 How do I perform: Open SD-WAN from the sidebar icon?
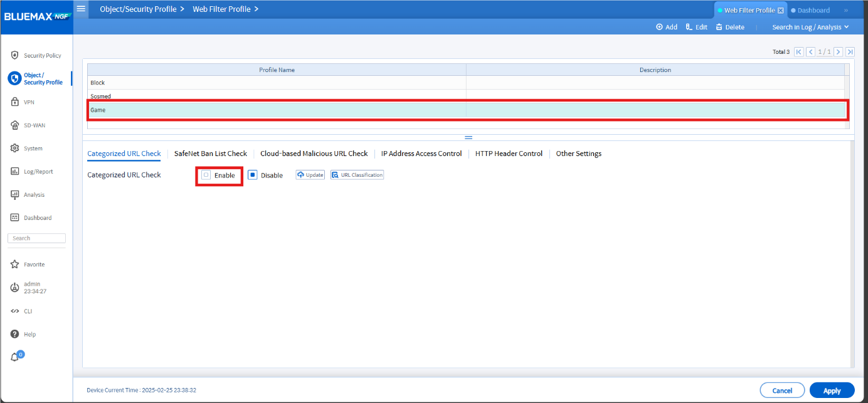(x=15, y=125)
